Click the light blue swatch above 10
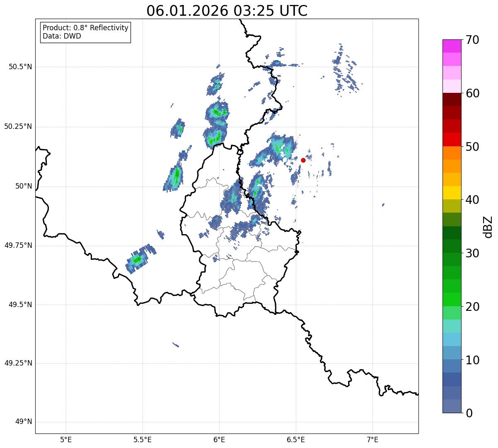The height and width of the screenshot is (448, 498). 452,353
